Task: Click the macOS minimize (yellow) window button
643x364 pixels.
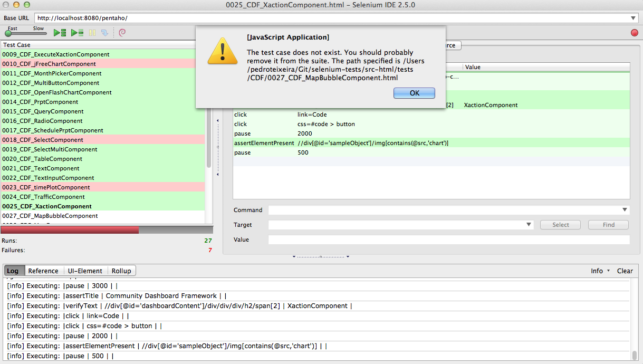Action: (x=16, y=5)
